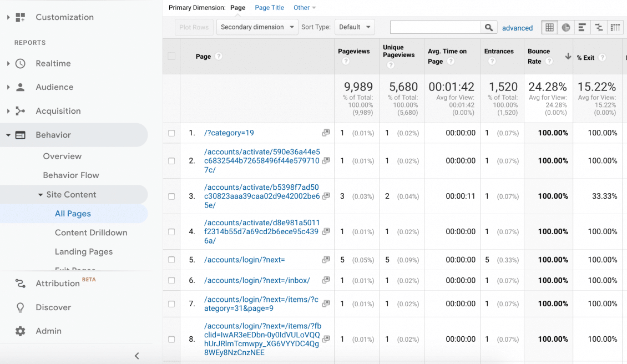Check the box for row 7 items category=31

pos(171,304)
